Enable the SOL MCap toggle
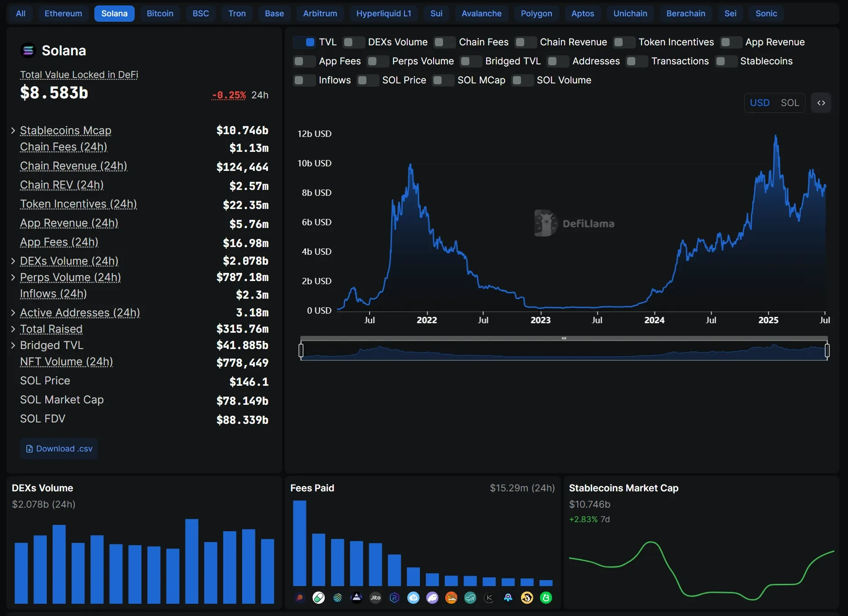Screen dimensions: 848x616 click(x=443, y=80)
